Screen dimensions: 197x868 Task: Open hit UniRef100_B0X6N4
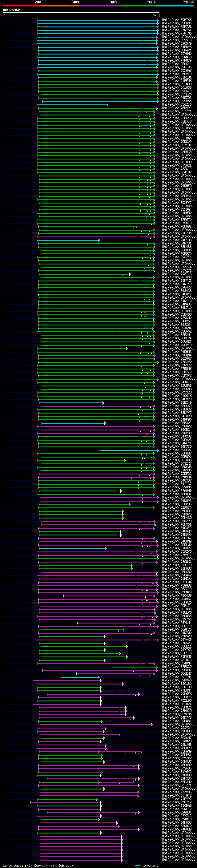[x=177, y=328]
